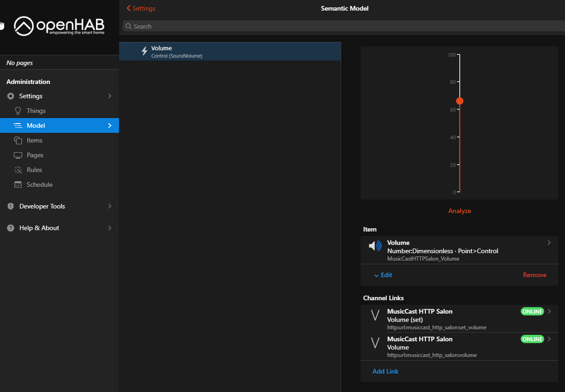The height and width of the screenshot is (392, 565).
Task: Click the orange volume slider knob
Action: [460, 101]
